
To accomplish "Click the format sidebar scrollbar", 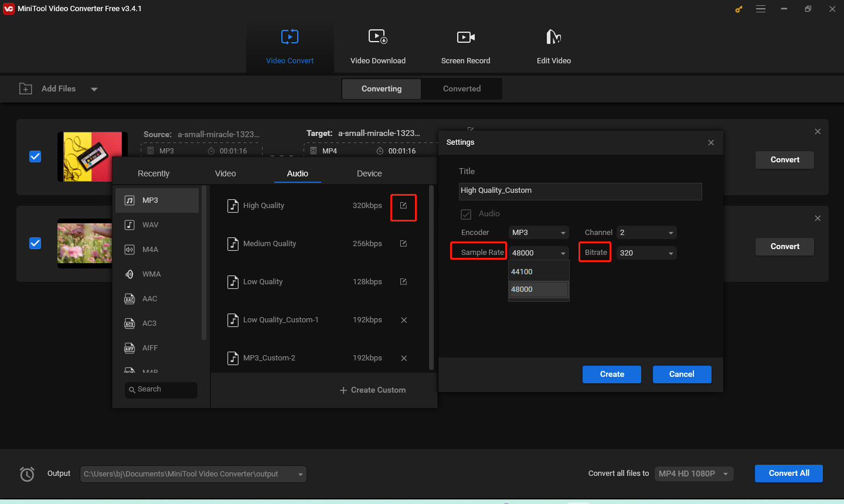I will tap(204, 263).
